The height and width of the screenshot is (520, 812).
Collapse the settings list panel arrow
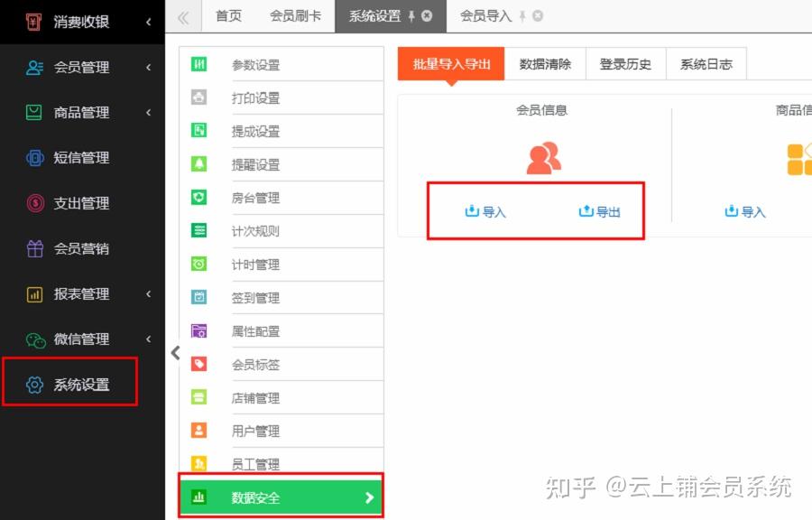pyautogui.click(x=176, y=353)
